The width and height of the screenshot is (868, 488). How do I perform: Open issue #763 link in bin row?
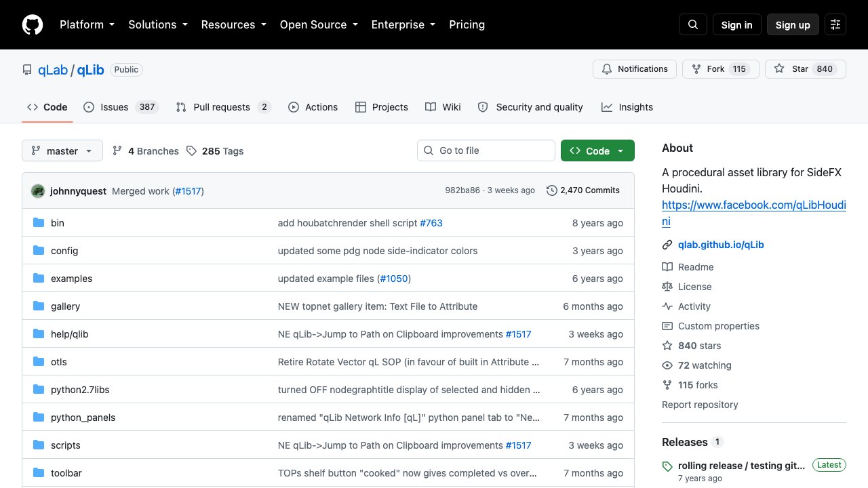coord(431,223)
